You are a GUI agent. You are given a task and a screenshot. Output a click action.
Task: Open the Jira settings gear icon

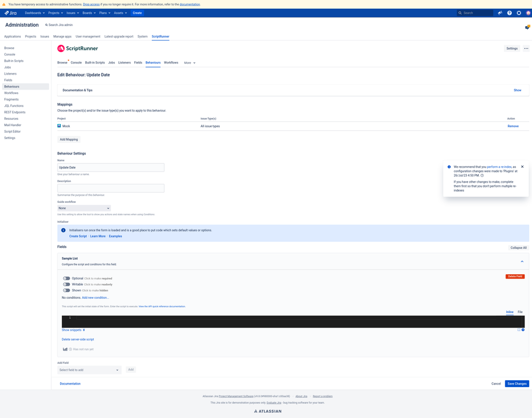click(519, 13)
